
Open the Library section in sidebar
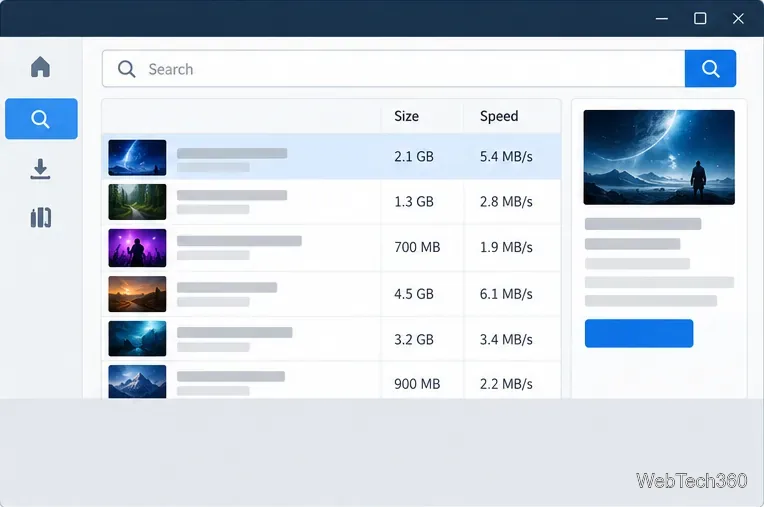(x=41, y=218)
